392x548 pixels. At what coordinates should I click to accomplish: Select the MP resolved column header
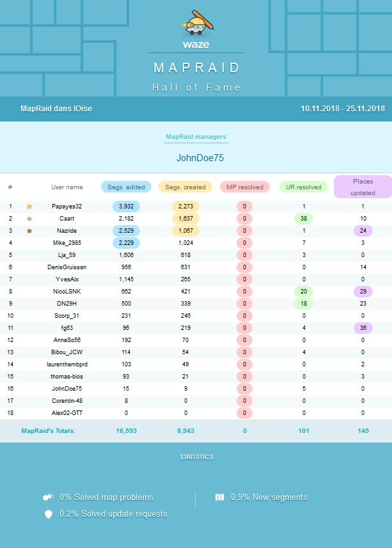tap(244, 187)
